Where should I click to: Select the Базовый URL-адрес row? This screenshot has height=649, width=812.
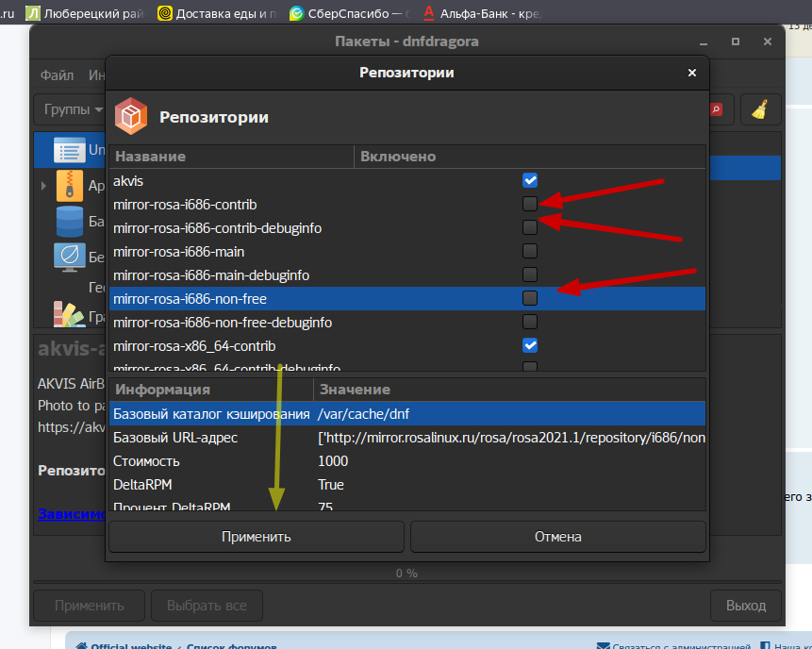coord(407,437)
